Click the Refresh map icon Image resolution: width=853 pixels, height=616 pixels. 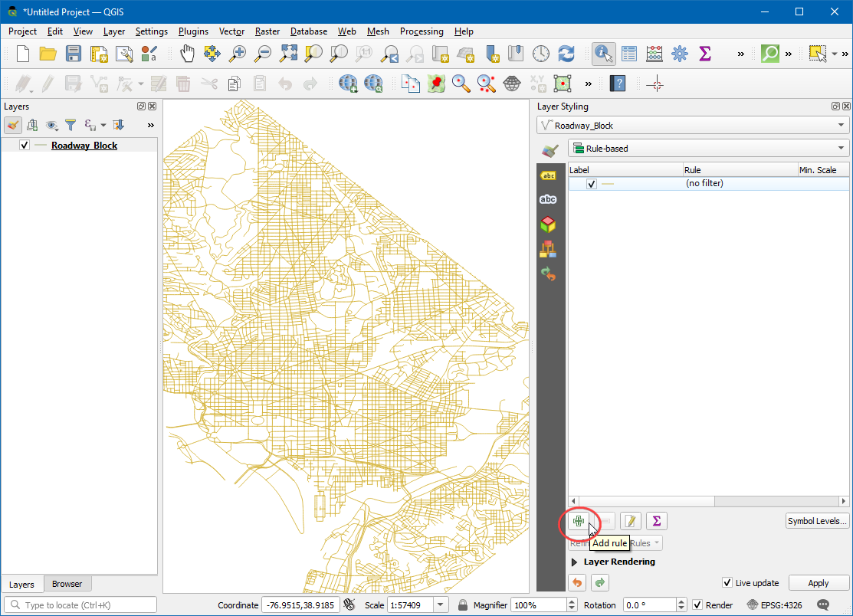pyautogui.click(x=566, y=54)
